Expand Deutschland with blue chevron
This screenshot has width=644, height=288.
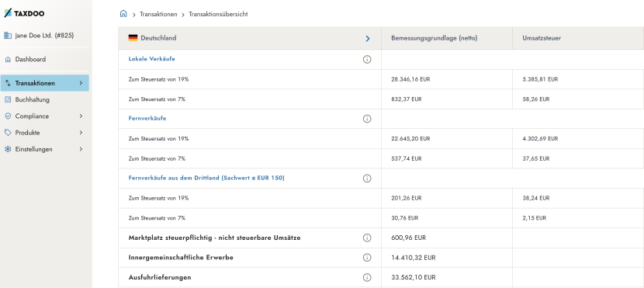(368, 38)
